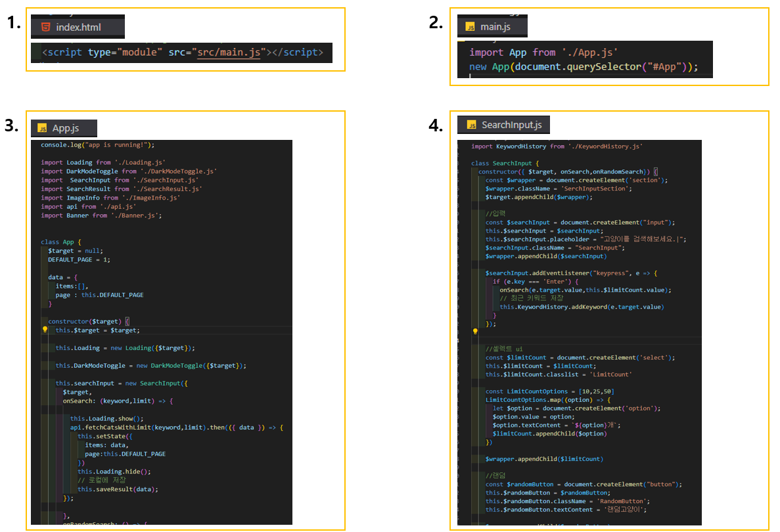Click the onSearch: (keyword,limit) line
Screen dimensions: 780x532
(118, 401)
